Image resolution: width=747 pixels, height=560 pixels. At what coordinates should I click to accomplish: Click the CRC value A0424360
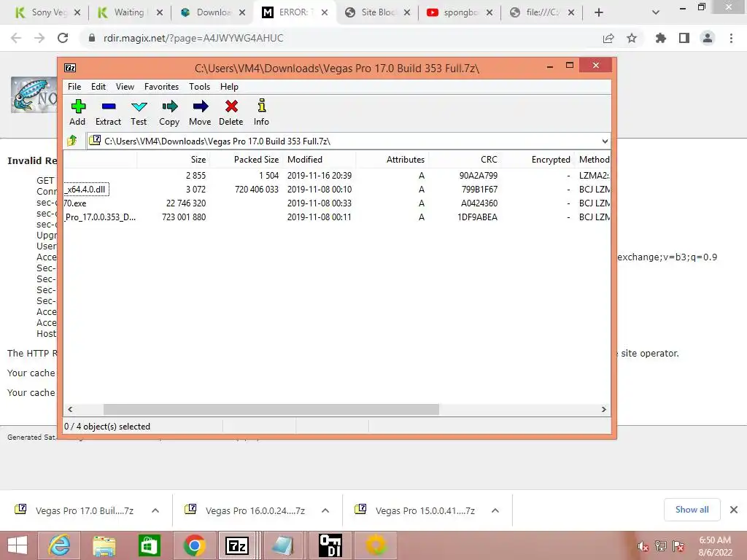pos(479,203)
